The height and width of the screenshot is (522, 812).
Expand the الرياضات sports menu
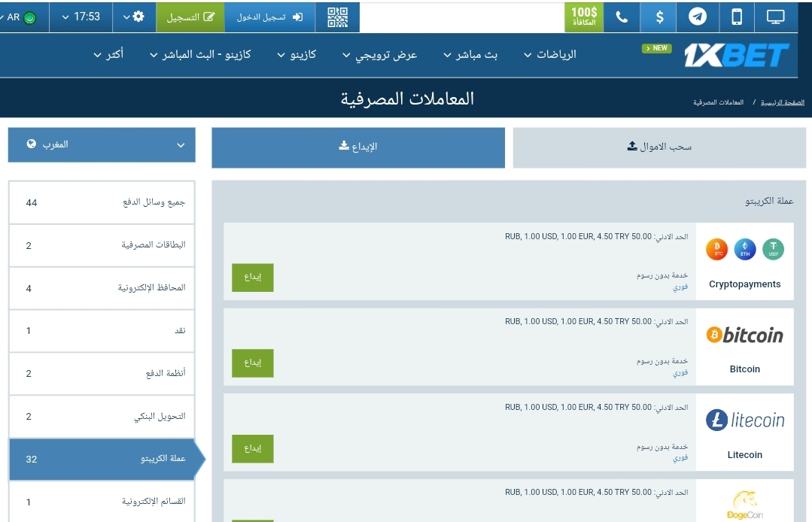tap(550, 54)
